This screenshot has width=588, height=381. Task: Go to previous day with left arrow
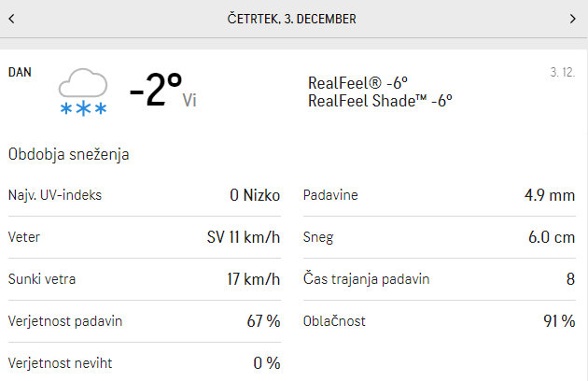click(x=11, y=19)
